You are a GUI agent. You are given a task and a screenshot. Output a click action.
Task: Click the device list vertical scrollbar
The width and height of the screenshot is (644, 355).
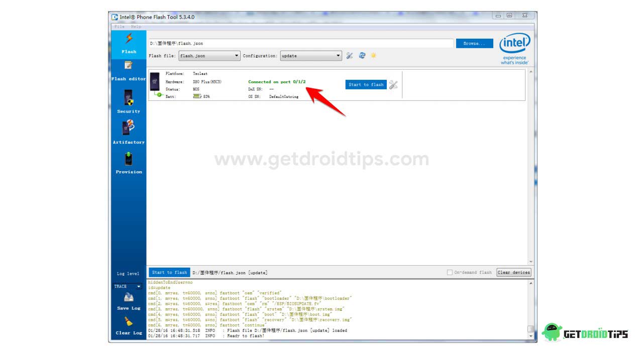[x=531, y=167]
